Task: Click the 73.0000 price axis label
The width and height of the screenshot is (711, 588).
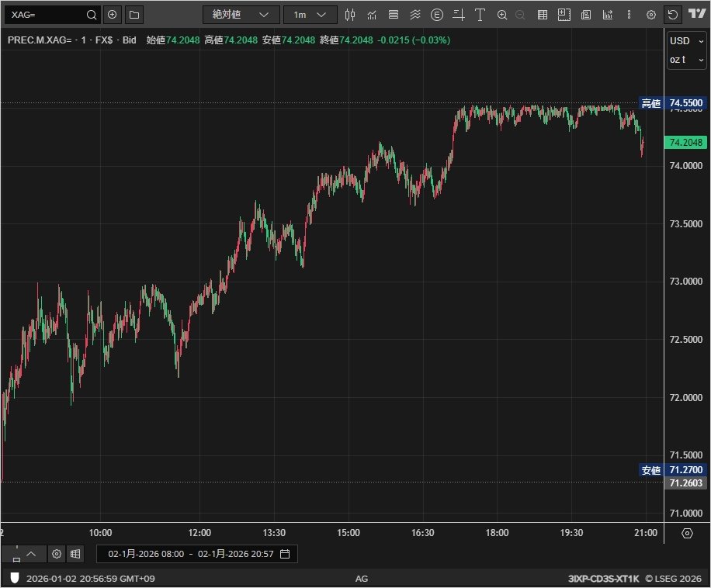Action: 685,282
